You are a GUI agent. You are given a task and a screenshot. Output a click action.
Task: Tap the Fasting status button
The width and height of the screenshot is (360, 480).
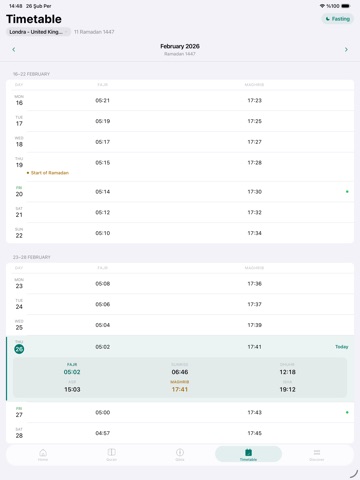click(x=338, y=19)
